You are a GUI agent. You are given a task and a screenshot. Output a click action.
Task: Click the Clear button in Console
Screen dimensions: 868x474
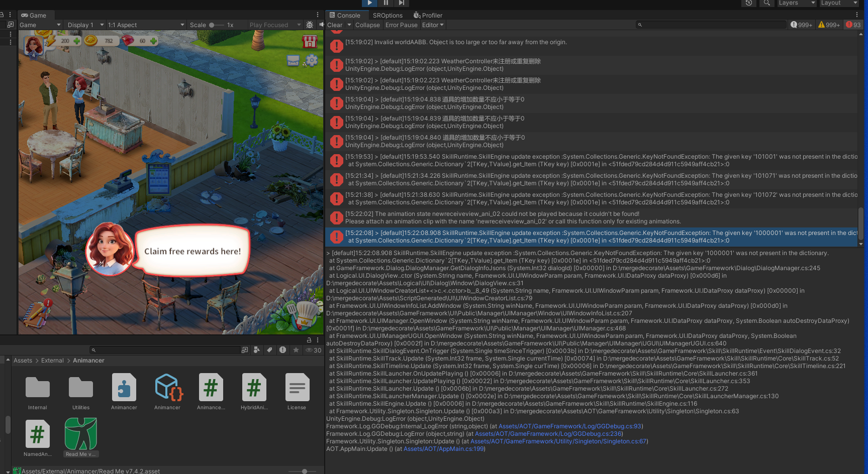335,25
